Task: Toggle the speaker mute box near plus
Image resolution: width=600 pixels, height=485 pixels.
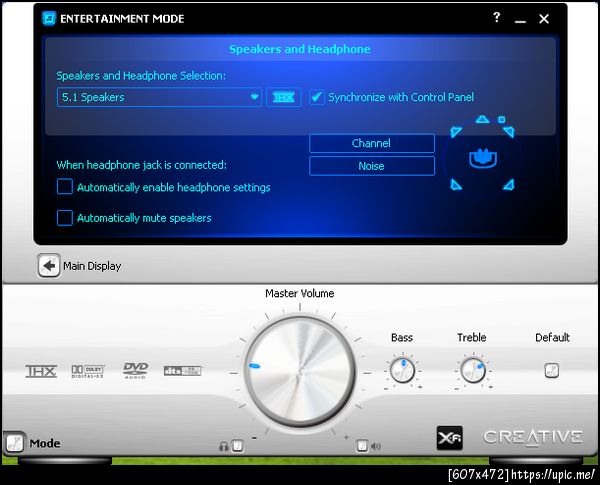Action: point(362,446)
